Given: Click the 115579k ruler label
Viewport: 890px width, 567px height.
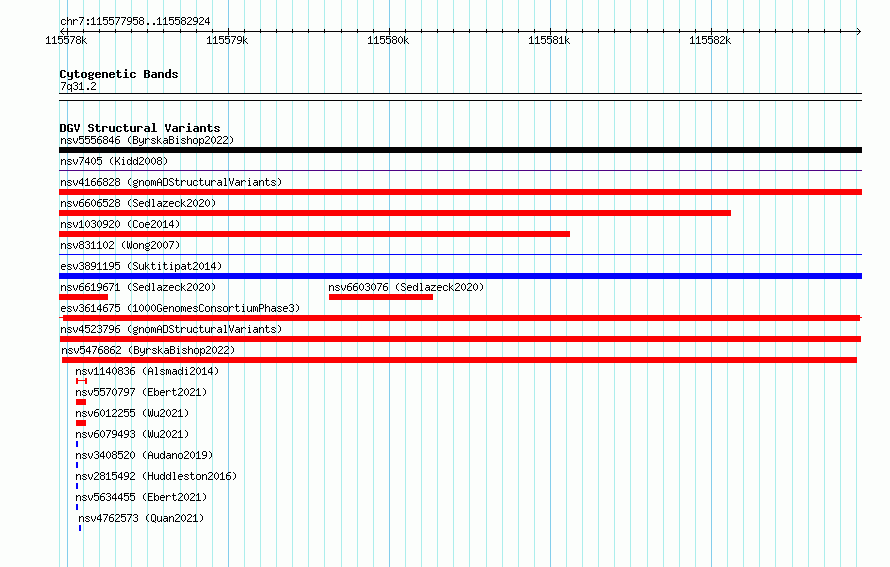Looking at the screenshot, I should 227,40.
